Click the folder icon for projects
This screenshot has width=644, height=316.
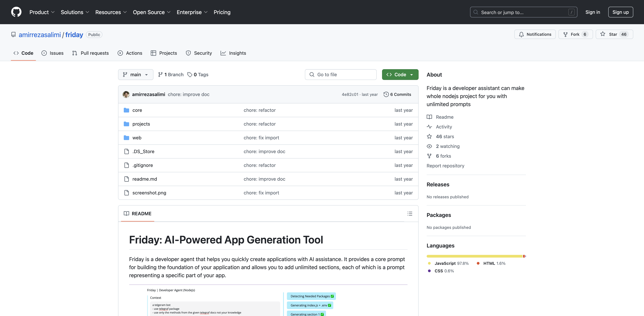(126, 124)
